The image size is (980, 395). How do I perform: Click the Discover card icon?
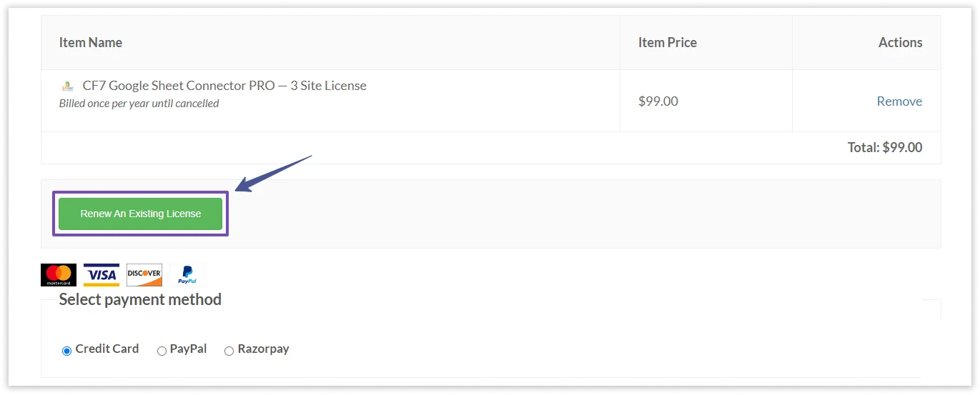(x=144, y=275)
